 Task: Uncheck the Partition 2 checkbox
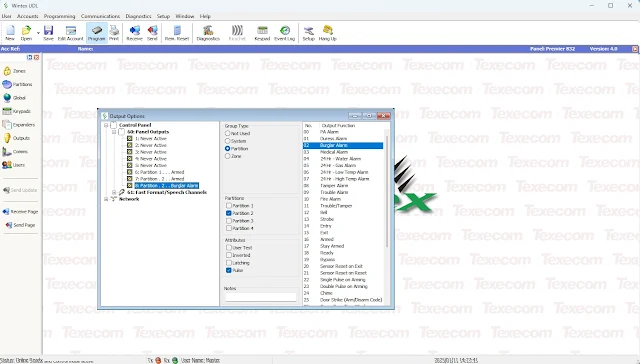pyautogui.click(x=229, y=213)
